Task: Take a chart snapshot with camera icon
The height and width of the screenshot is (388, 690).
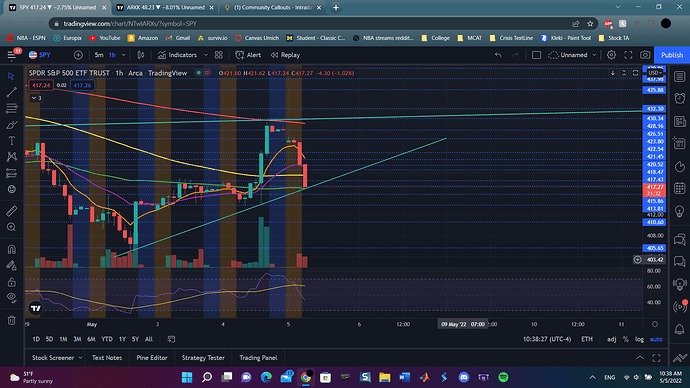Action: point(645,55)
